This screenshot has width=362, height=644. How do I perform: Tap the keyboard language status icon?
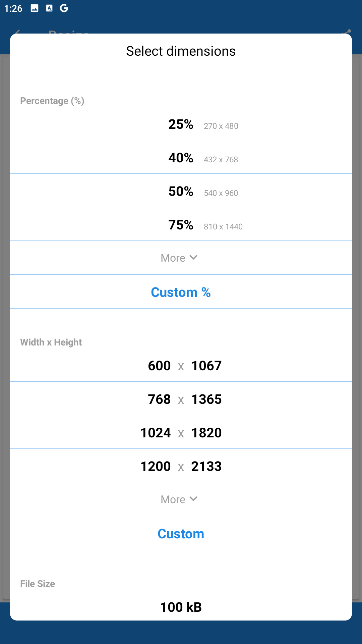pyautogui.click(x=49, y=8)
